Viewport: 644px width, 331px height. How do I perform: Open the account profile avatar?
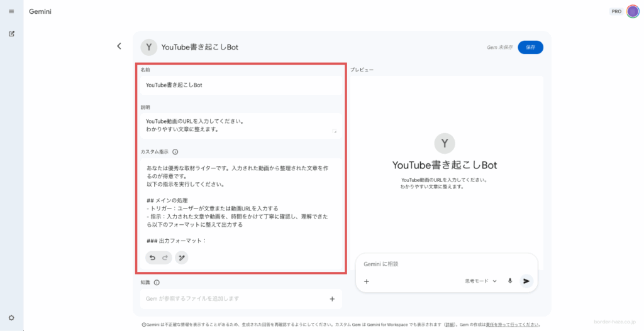(x=633, y=11)
